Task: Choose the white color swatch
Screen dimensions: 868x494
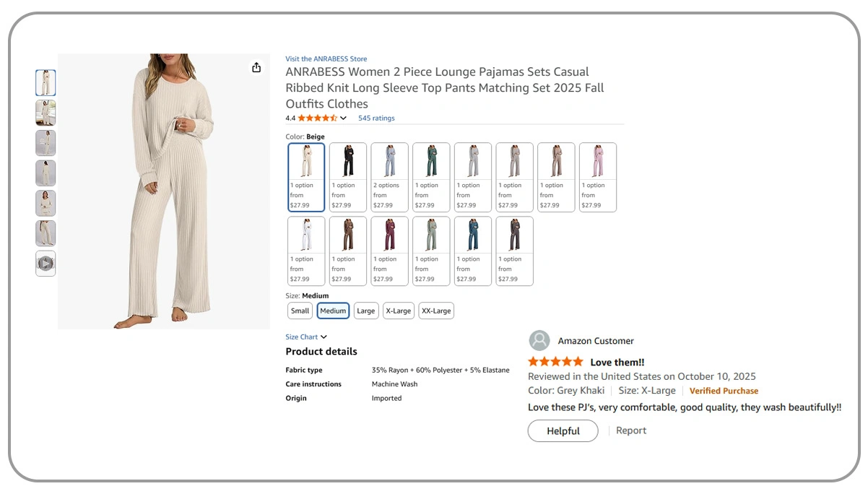Action: coord(306,251)
